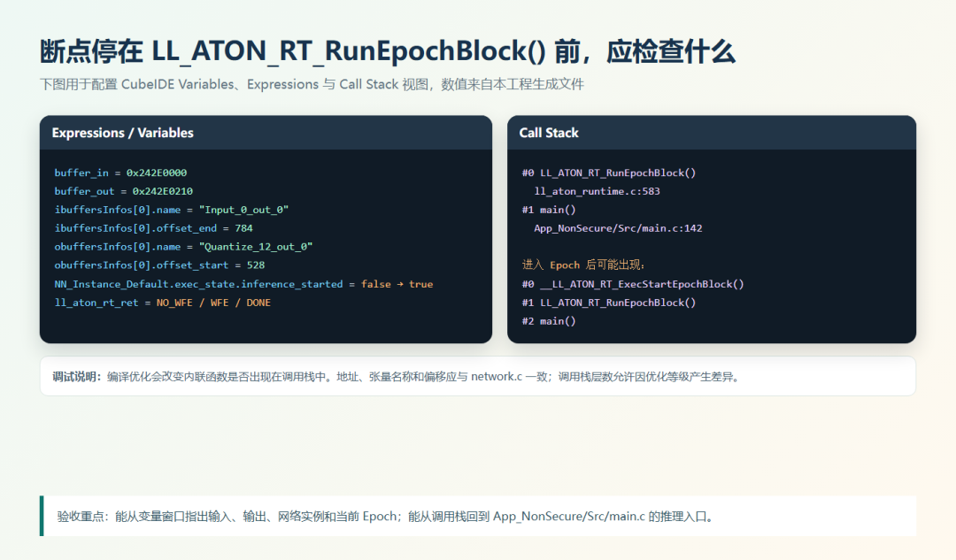
Task: Click the ll_aton_rt_ret NO_WFE / WFE / DONE line
Action: [x=163, y=303]
